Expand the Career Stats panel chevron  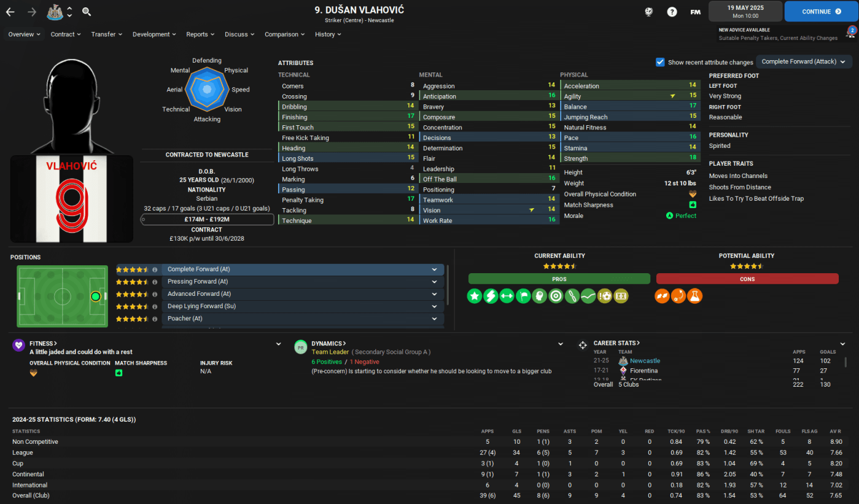(x=842, y=344)
